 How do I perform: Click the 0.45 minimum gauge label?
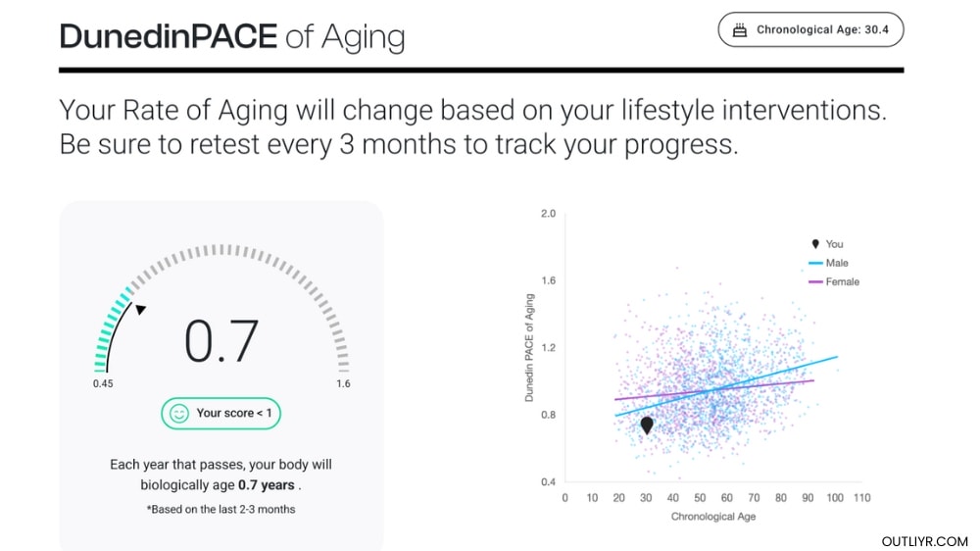pos(103,383)
